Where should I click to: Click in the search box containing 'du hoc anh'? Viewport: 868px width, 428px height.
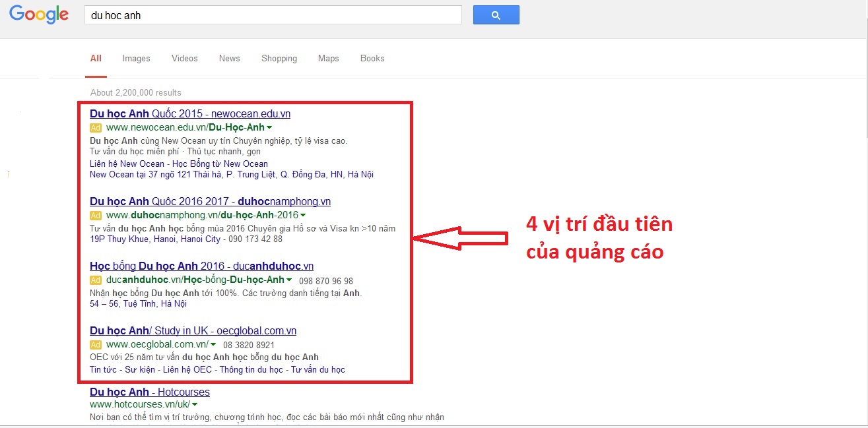pyautogui.click(x=272, y=15)
